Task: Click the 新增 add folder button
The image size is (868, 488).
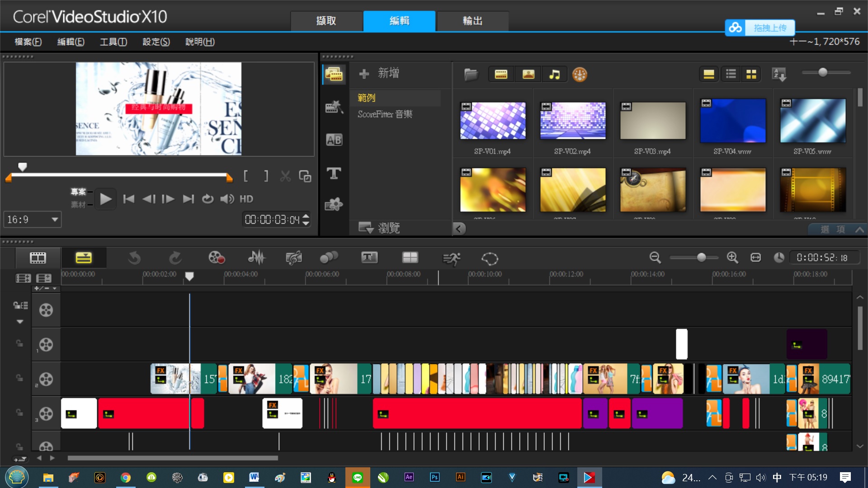Action: 379,73
